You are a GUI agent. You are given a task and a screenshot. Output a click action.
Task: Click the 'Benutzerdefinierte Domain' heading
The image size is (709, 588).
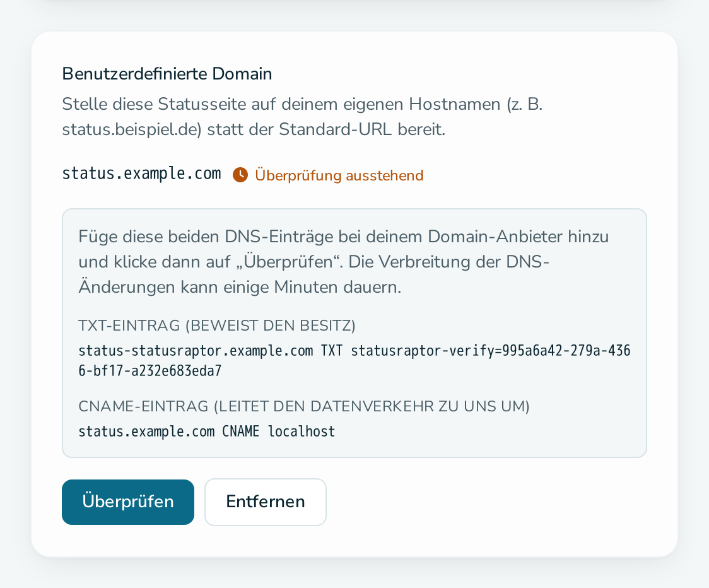(167, 74)
